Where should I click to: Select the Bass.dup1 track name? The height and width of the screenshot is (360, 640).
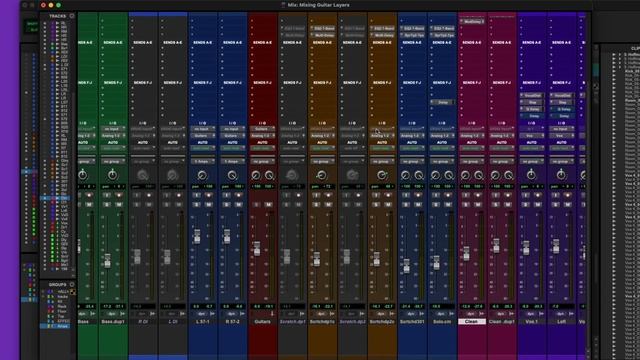click(113, 322)
